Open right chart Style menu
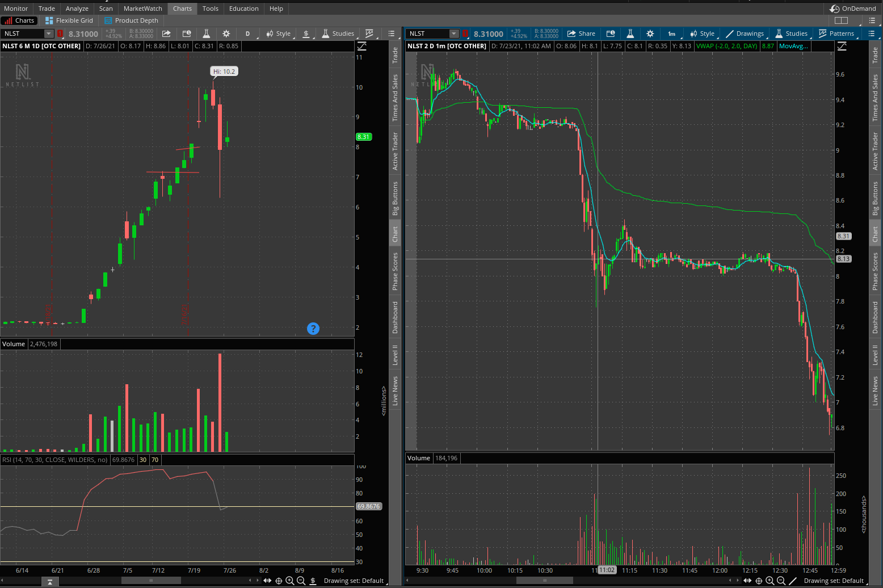The width and height of the screenshot is (883, 588). 703,33
